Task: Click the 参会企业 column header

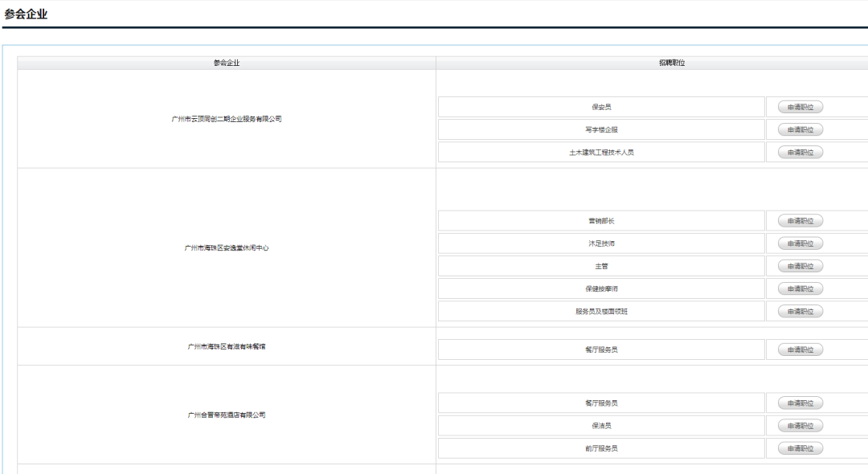Action: [x=227, y=63]
